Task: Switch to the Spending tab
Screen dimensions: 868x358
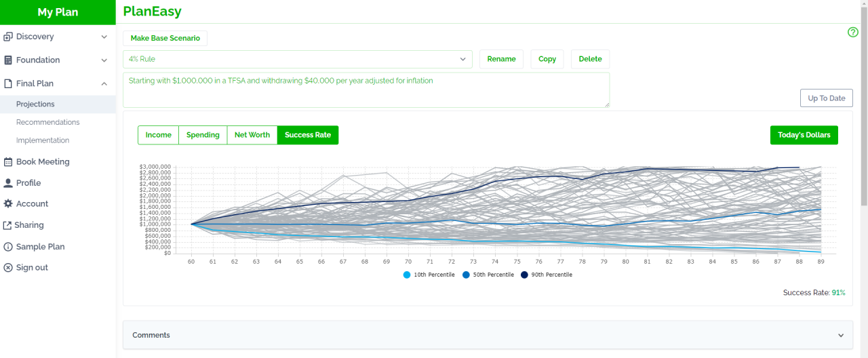Action: [203, 135]
